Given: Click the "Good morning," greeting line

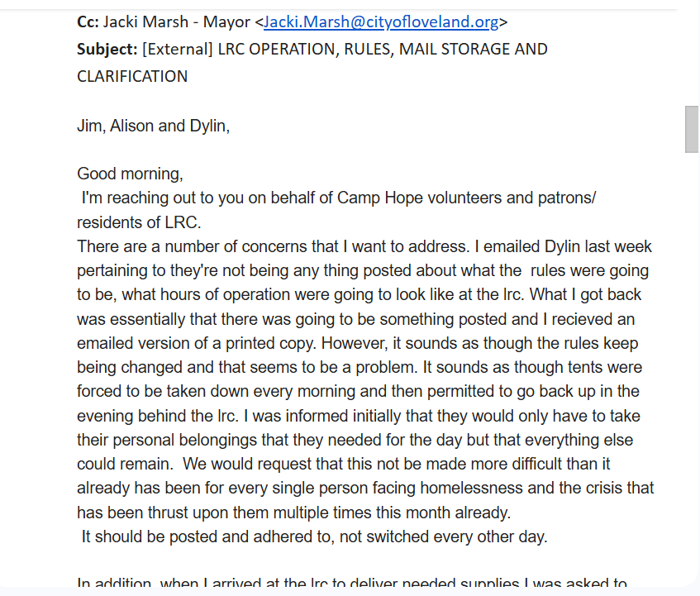Looking at the screenshot, I should coord(130,174).
